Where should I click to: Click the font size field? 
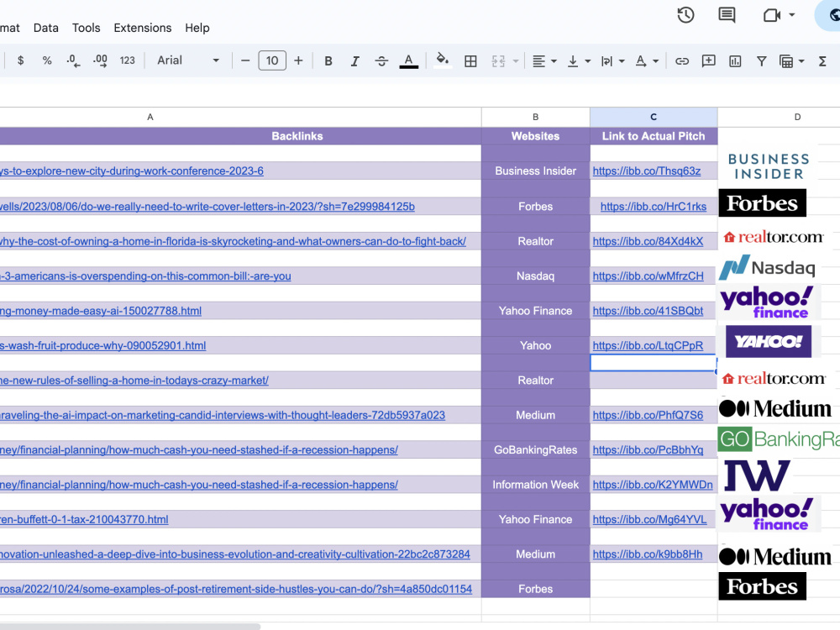(x=272, y=60)
